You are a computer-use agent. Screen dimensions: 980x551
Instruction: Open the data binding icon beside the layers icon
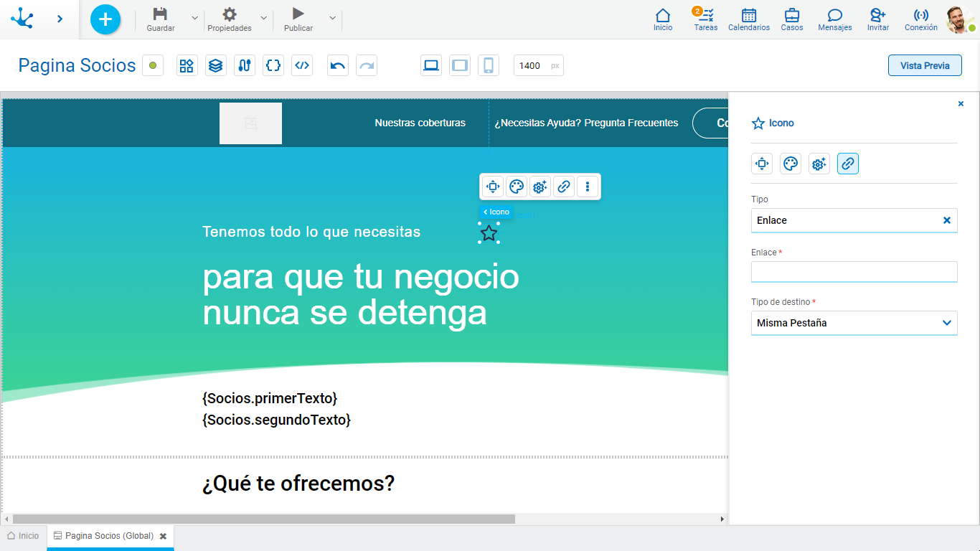pyautogui.click(x=245, y=65)
